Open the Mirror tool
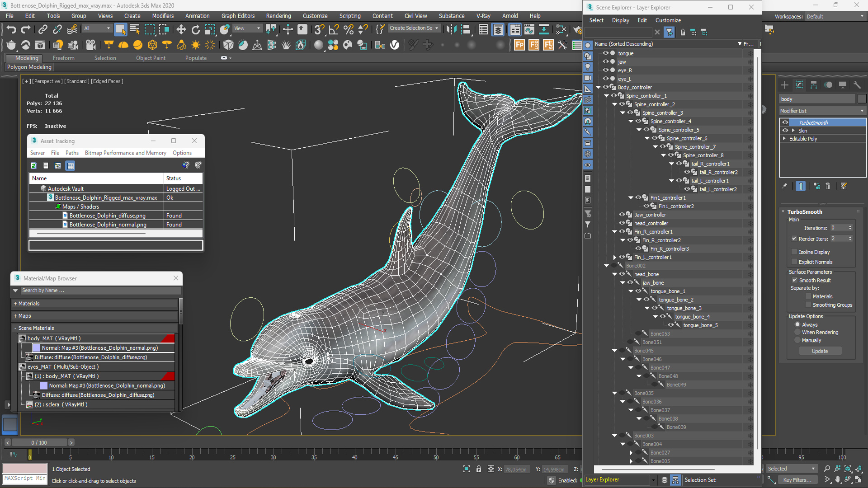Viewport: 868px width, 488px height. (x=451, y=30)
